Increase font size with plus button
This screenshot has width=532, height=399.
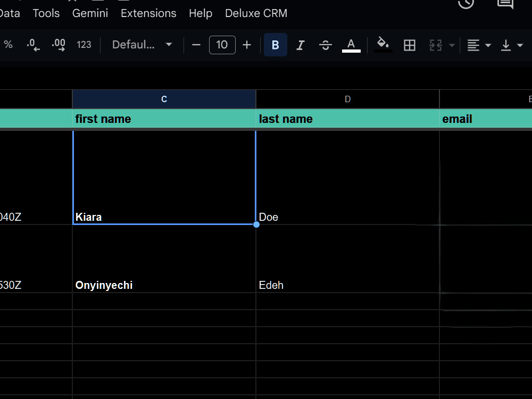[x=247, y=45]
